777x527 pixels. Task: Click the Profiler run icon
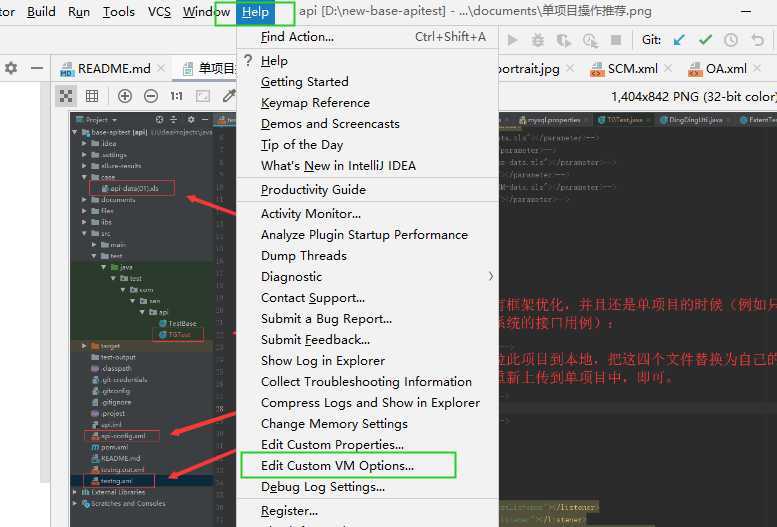coord(590,40)
